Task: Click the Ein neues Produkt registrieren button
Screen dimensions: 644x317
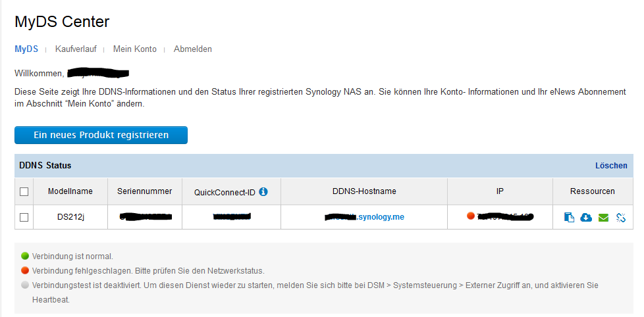Action: point(101,135)
